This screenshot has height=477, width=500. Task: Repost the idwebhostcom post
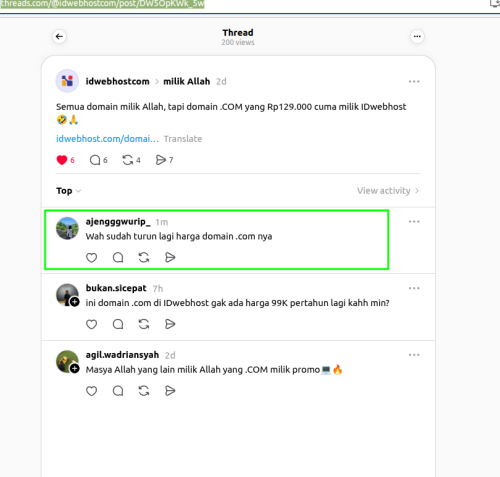(x=128, y=160)
